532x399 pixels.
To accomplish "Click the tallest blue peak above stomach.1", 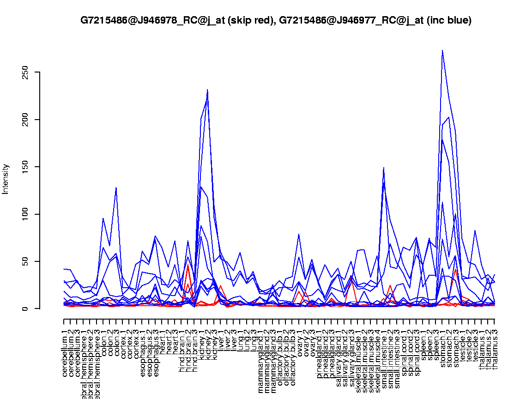I will [442, 50].
